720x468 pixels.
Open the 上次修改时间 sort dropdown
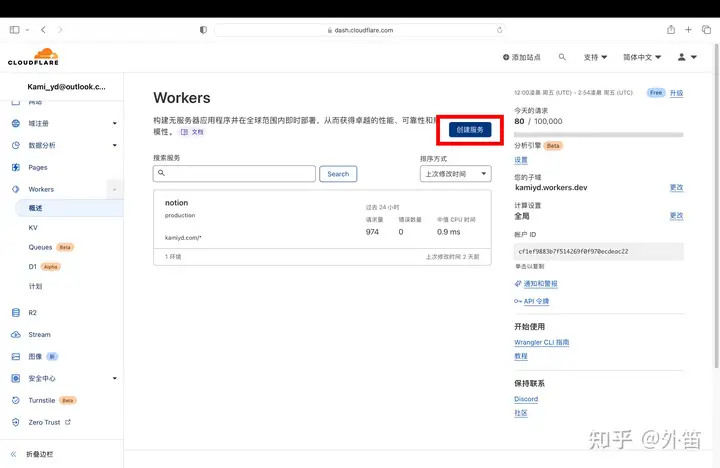456,174
